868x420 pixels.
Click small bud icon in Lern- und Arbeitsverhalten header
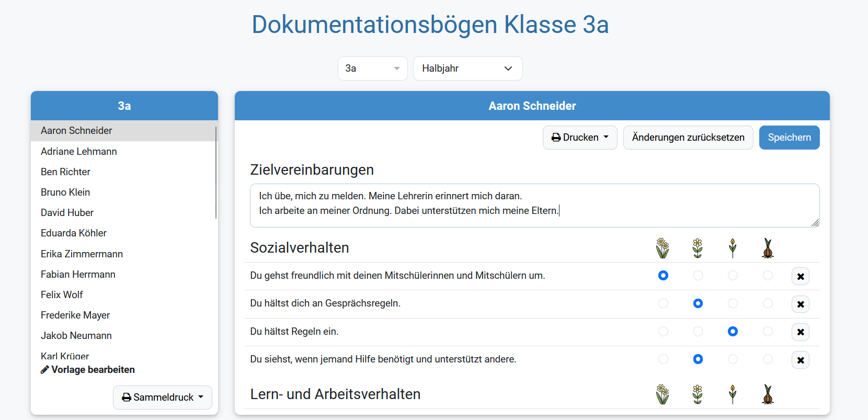733,394
